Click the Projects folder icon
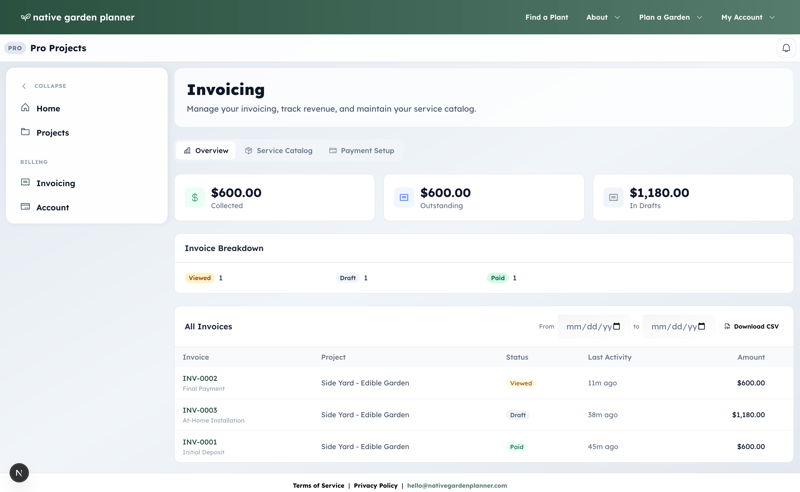This screenshot has height=492, width=800. 26,132
